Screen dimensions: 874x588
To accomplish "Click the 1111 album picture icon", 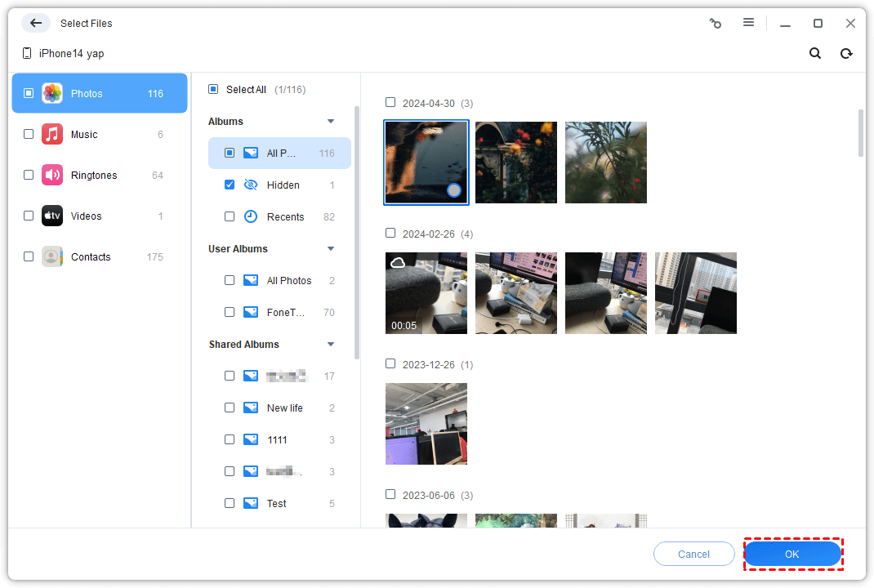I will 251,439.
